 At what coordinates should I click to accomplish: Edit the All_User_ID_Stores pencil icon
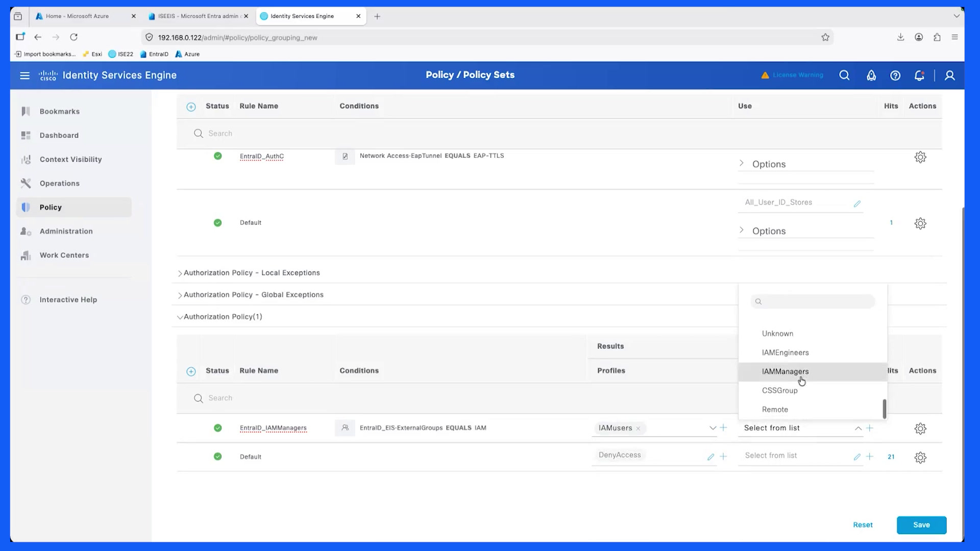857,204
